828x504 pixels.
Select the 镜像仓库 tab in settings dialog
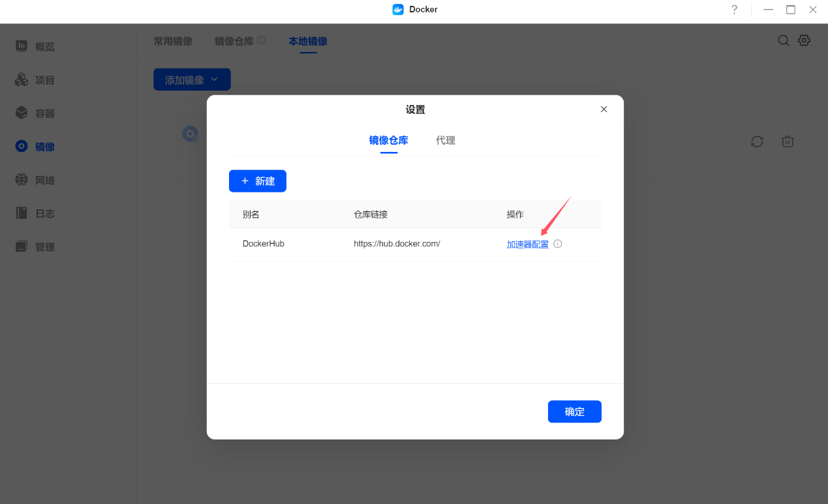coord(388,140)
